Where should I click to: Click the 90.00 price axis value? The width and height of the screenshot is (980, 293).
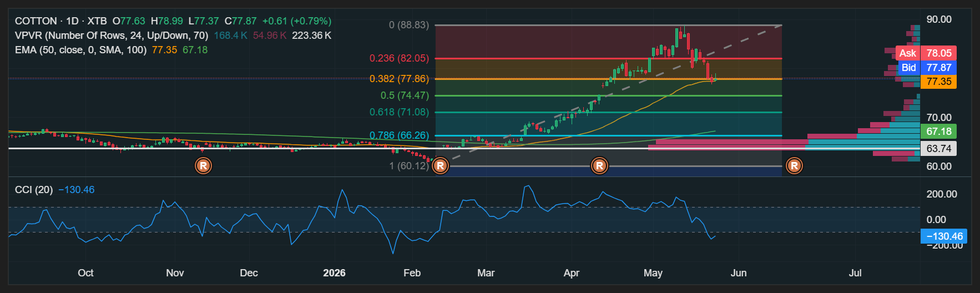(x=939, y=19)
